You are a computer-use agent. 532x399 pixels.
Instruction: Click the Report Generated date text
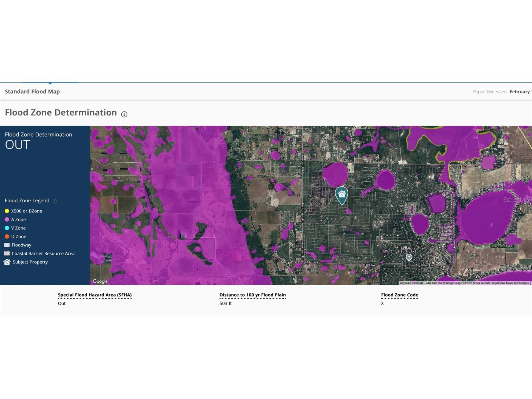click(x=520, y=92)
